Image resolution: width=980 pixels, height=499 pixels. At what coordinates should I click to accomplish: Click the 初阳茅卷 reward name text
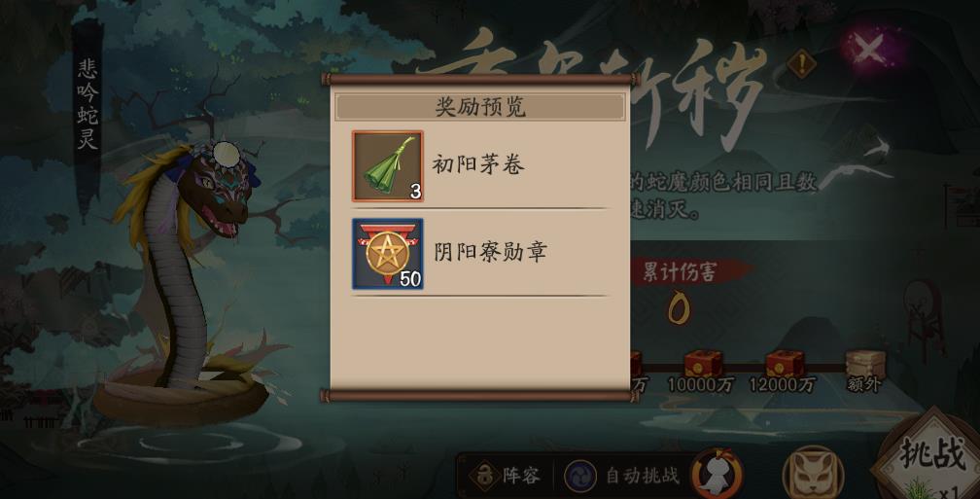478,165
